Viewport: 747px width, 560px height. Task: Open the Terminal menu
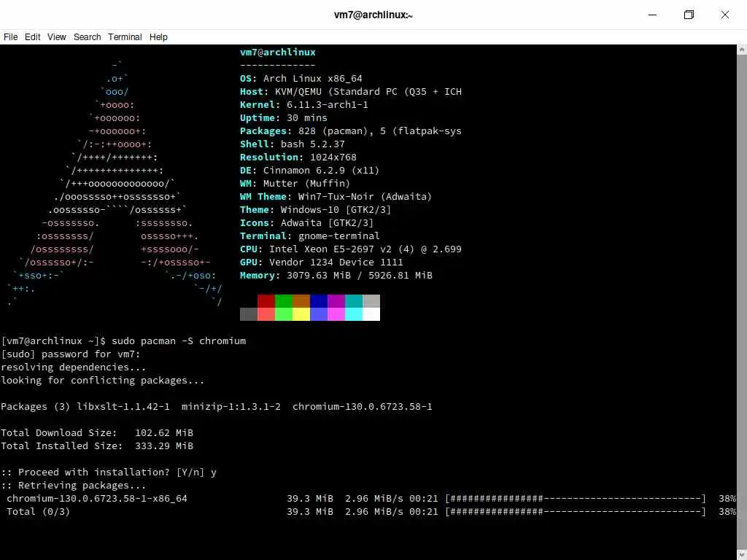[x=125, y=37]
